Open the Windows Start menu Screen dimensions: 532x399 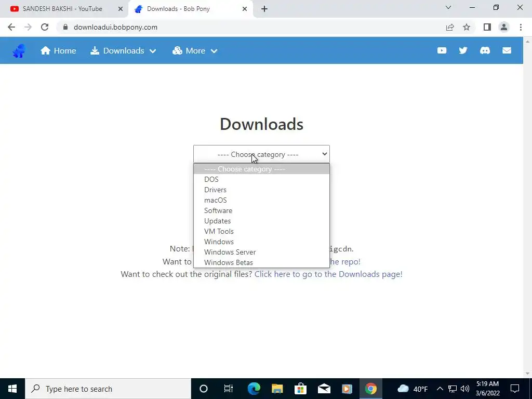tap(12, 389)
